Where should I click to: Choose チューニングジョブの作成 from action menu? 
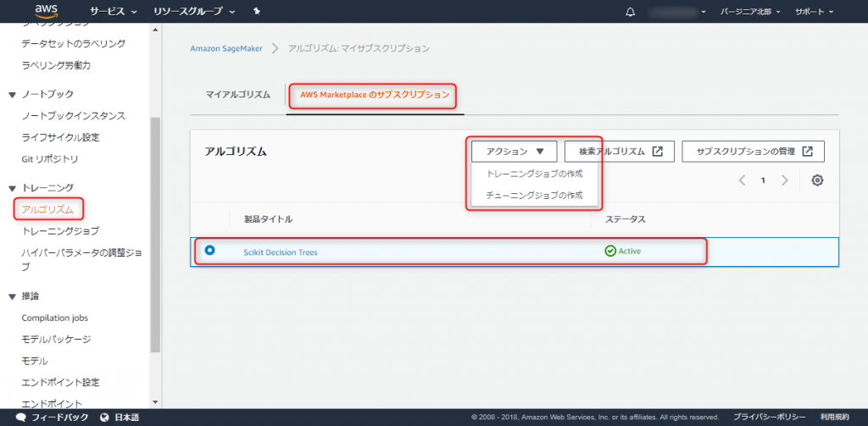pyautogui.click(x=534, y=196)
